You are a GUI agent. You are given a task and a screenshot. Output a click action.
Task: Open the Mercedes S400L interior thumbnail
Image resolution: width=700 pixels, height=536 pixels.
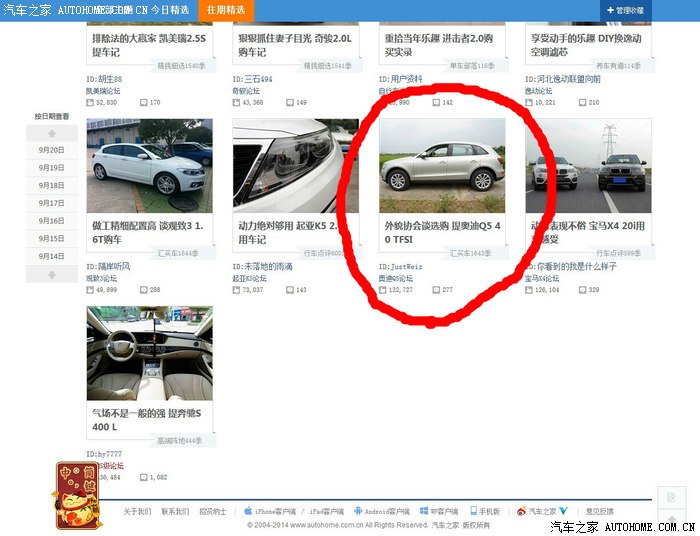tap(149, 352)
